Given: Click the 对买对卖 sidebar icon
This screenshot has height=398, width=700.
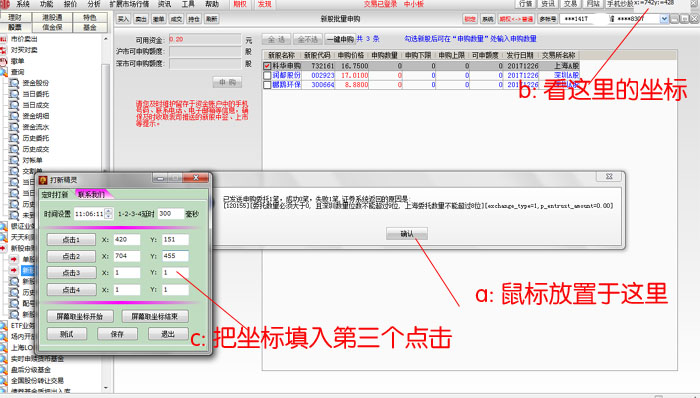Looking at the screenshot, I should 3,50.
